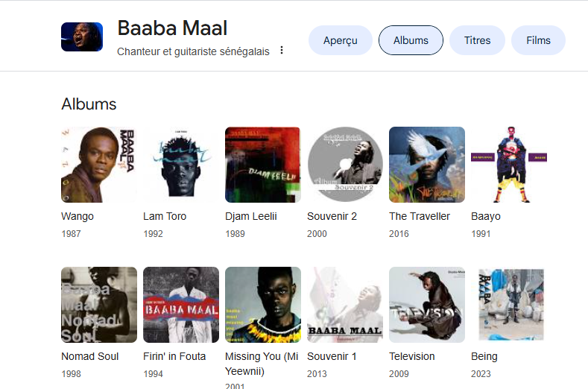Click the Baayo album cover
Screen dimensions: 588x389
(x=509, y=165)
